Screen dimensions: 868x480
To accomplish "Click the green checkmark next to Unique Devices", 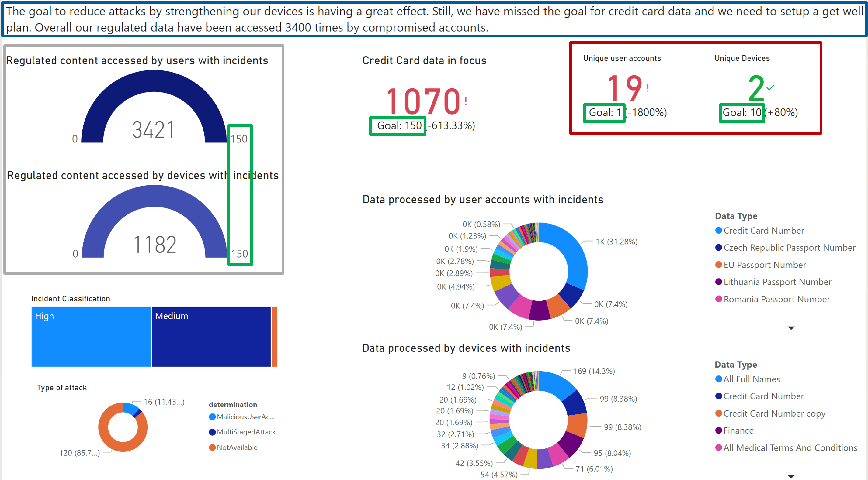I will tap(771, 88).
